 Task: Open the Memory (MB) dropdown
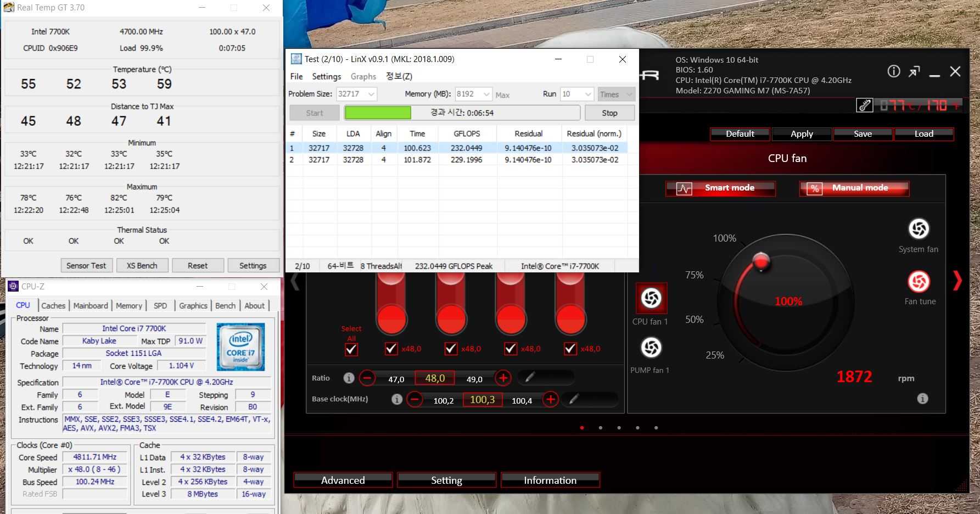[x=486, y=94]
